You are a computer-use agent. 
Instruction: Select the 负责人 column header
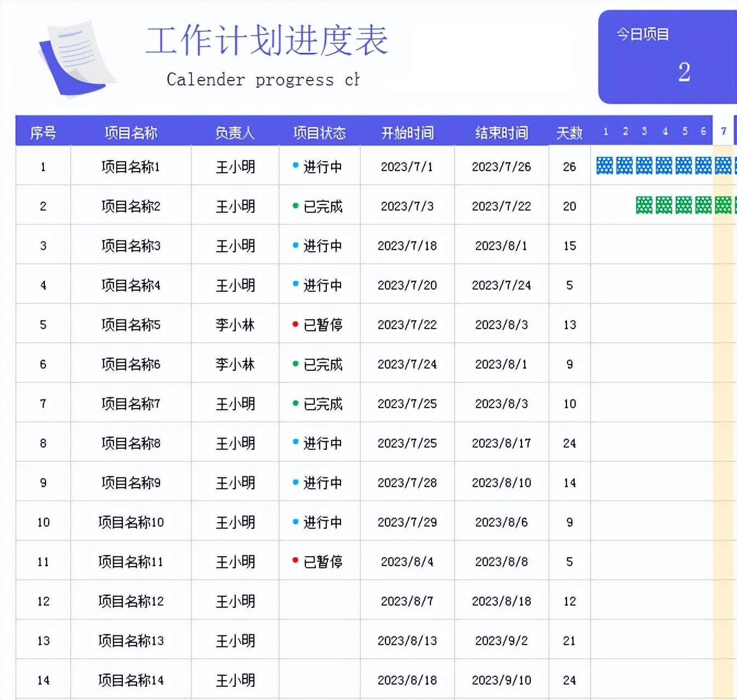(235, 132)
